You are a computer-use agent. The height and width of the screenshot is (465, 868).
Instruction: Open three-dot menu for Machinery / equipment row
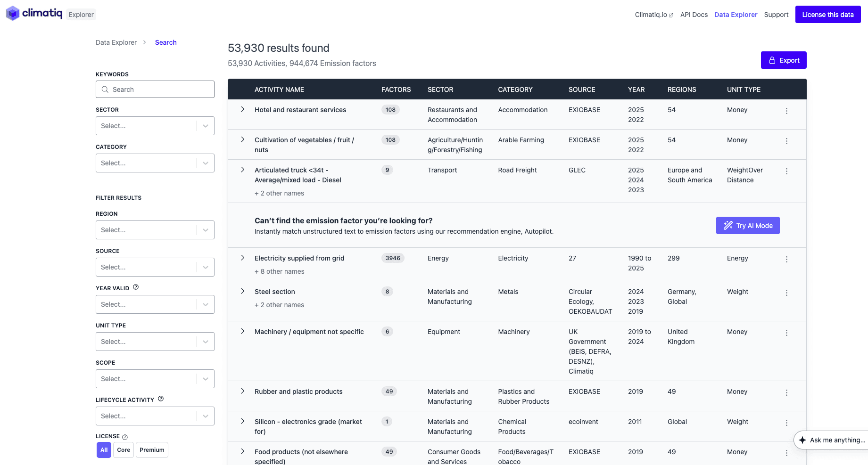click(786, 333)
